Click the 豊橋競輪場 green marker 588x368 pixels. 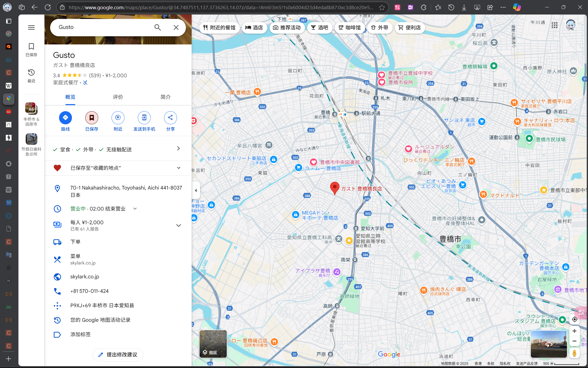coord(494,66)
